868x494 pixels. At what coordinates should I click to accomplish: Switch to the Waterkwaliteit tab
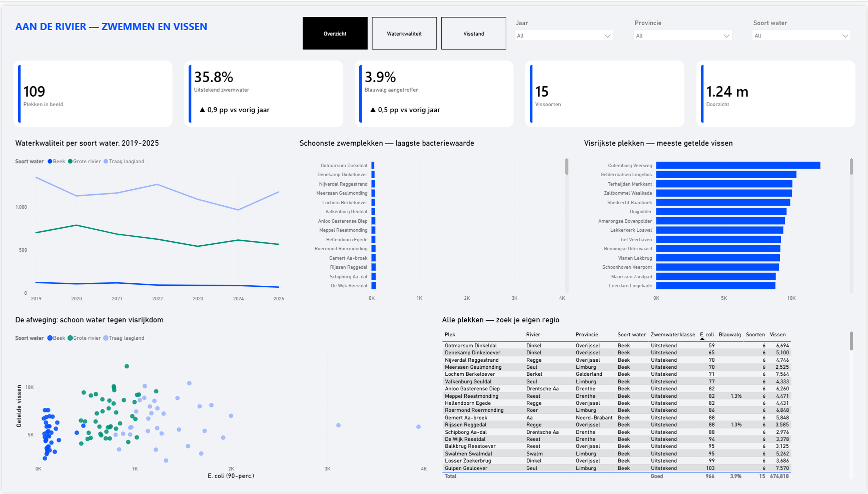coord(404,34)
